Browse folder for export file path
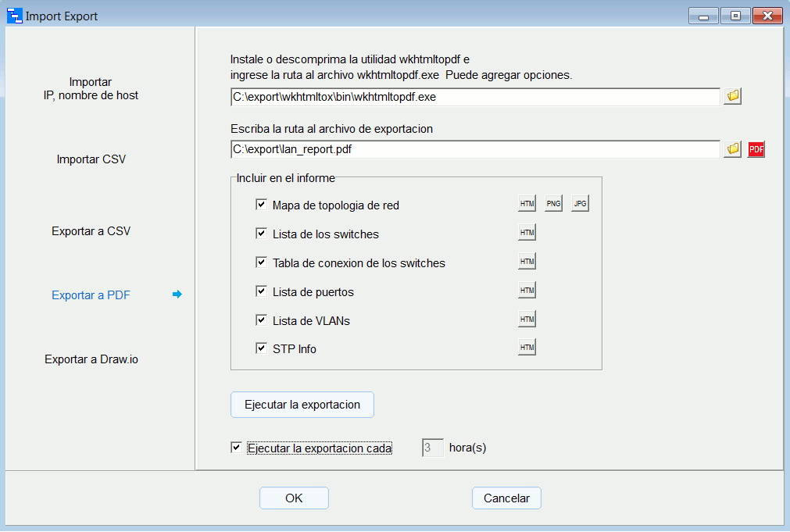The image size is (790, 532). coord(732,149)
